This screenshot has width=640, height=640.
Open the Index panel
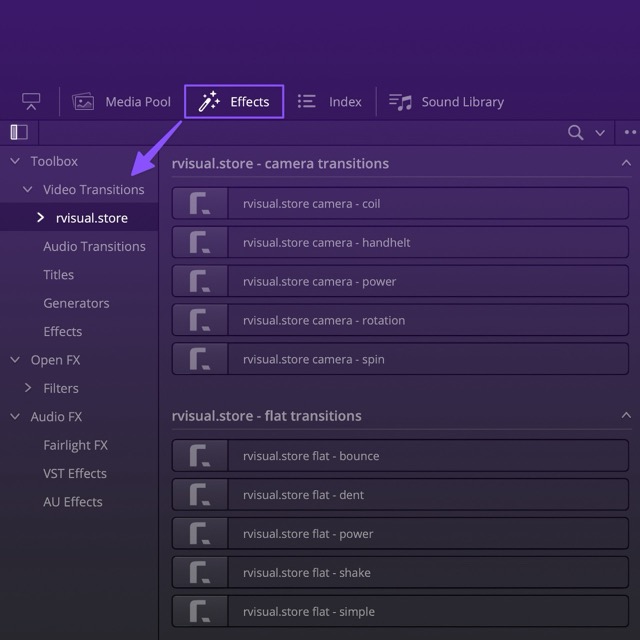330,102
